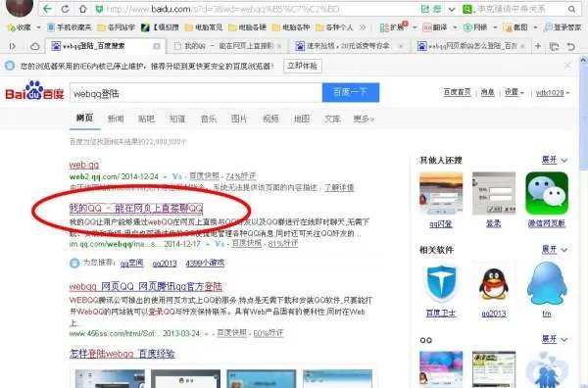
Task: Open the 消息 messages link
Action: click(x=487, y=92)
